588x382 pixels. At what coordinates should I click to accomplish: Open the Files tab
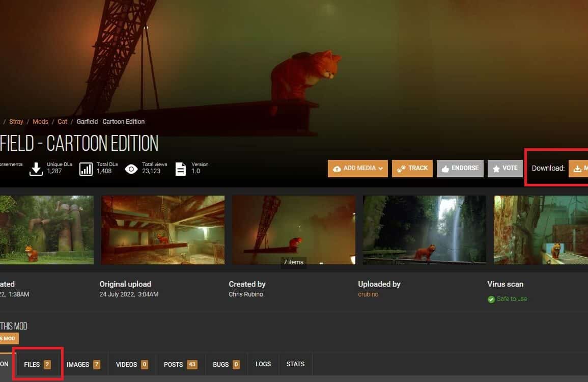[37, 364]
